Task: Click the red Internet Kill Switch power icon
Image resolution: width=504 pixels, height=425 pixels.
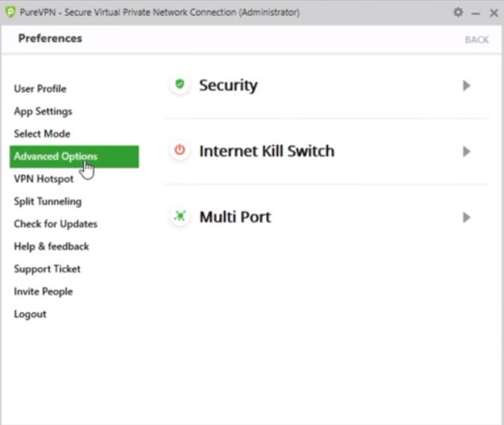Action: click(180, 150)
